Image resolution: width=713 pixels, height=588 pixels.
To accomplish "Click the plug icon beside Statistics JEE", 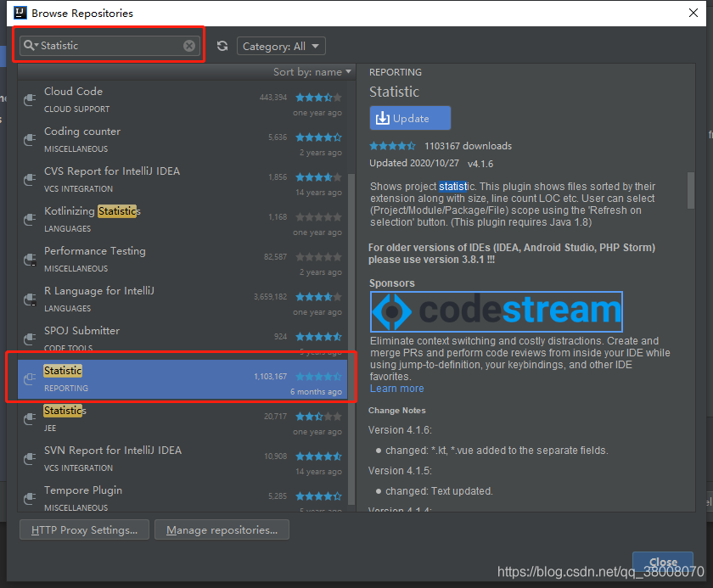I will coord(30,419).
